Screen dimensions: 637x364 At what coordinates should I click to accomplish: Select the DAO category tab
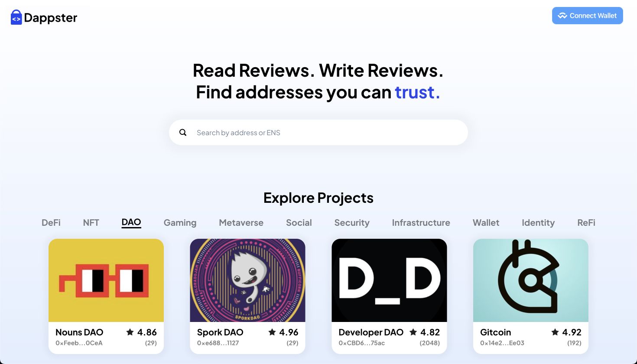pos(131,223)
